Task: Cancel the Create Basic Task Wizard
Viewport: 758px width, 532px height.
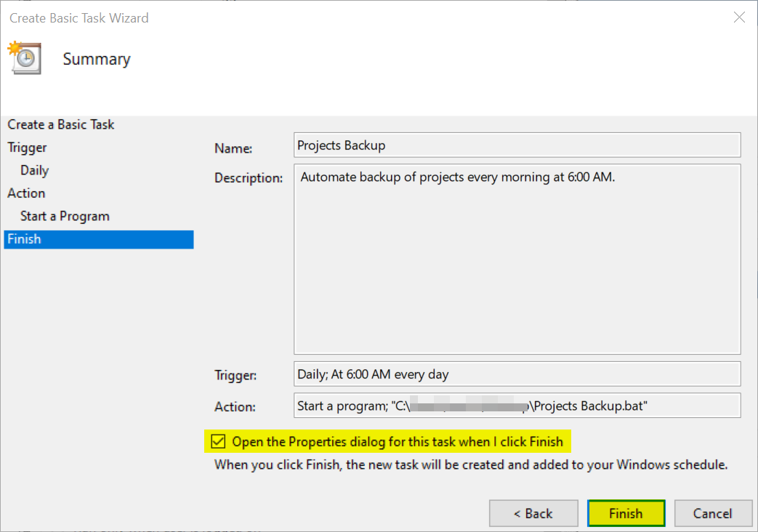Action: (x=713, y=513)
